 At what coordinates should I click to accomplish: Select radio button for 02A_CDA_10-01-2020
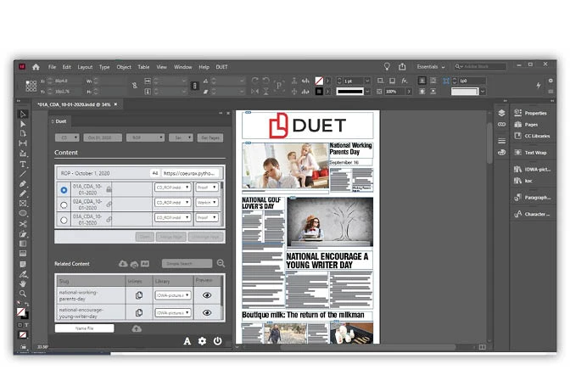coord(64,205)
